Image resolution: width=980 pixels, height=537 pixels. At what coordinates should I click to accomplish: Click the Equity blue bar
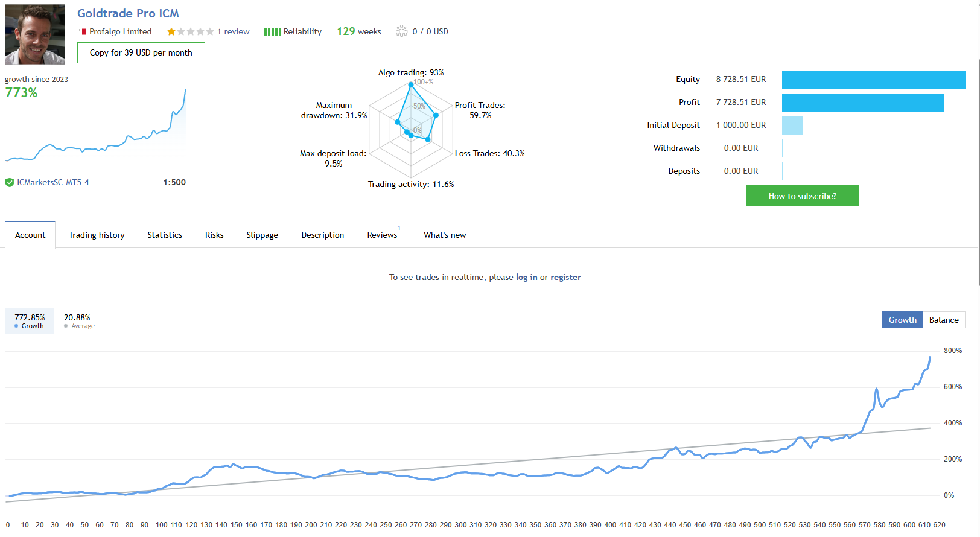873,80
